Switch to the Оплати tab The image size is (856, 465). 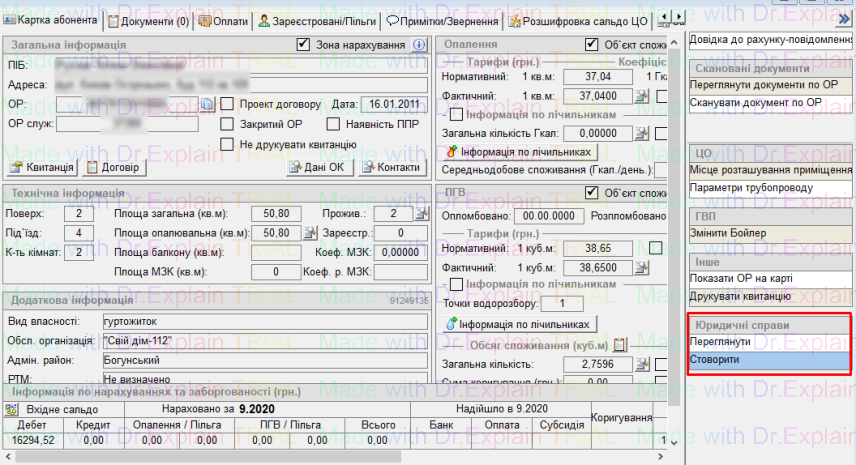pos(222,20)
